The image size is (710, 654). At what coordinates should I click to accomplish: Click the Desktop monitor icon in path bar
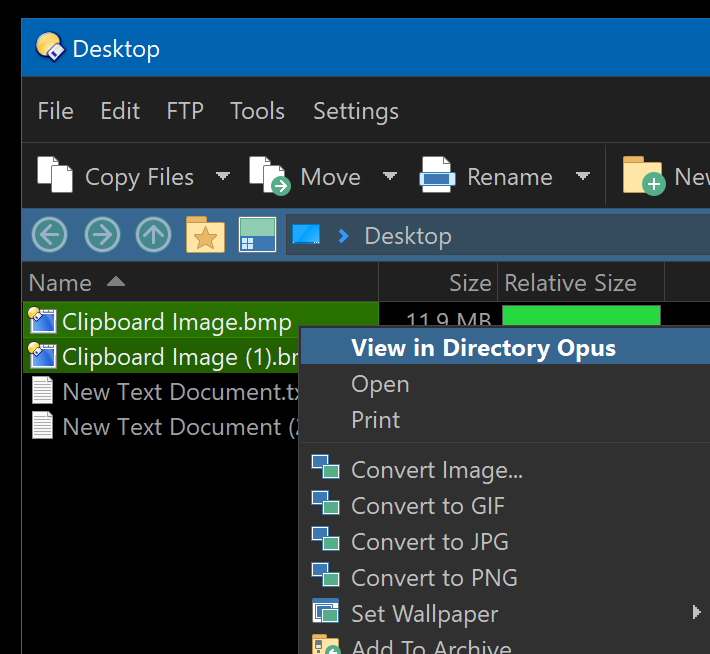[x=306, y=235]
